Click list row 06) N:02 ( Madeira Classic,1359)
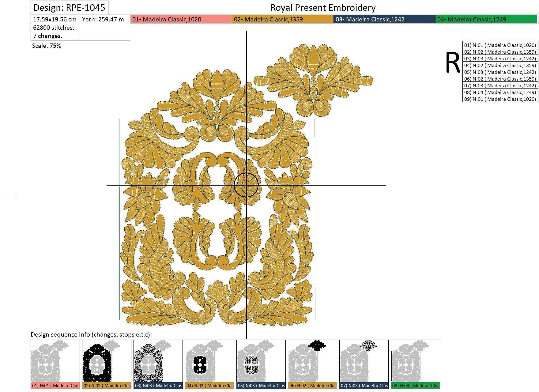Viewport: 539px width, 392px height. (x=500, y=79)
